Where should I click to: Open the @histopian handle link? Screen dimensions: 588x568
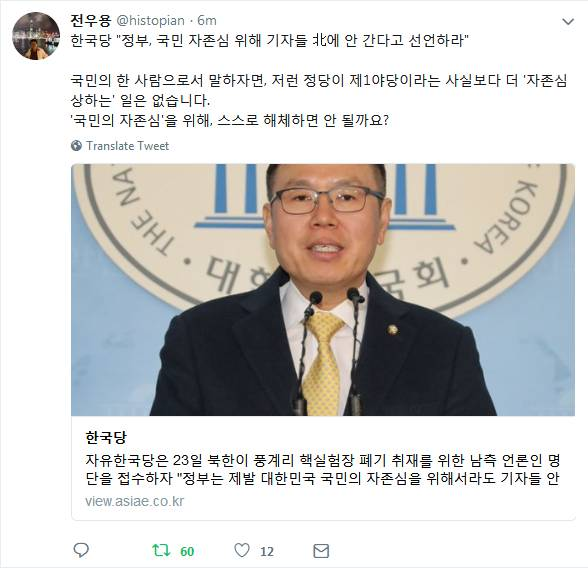(x=150, y=21)
